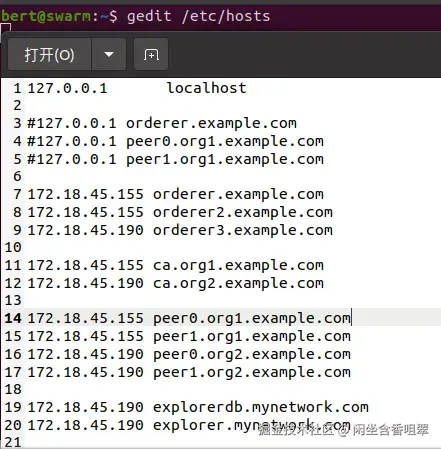Click the new document tab icon

(x=151, y=54)
